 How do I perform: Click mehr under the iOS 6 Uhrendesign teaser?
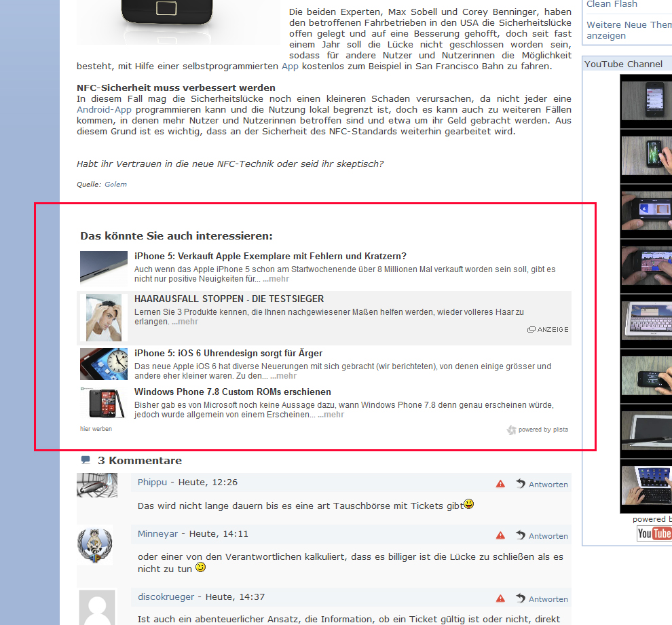283,376
